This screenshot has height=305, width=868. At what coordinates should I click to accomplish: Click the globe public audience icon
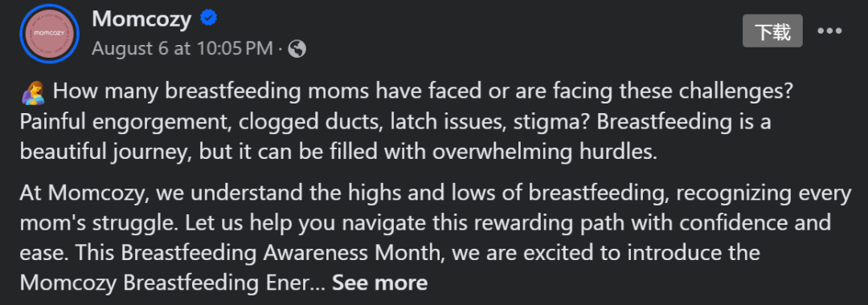pyautogui.click(x=297, y=49)
